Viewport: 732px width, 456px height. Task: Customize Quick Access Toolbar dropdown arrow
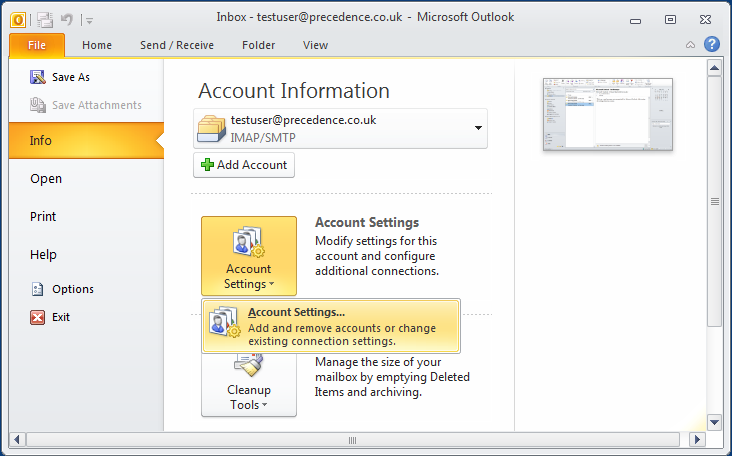[x=88, y=19]
